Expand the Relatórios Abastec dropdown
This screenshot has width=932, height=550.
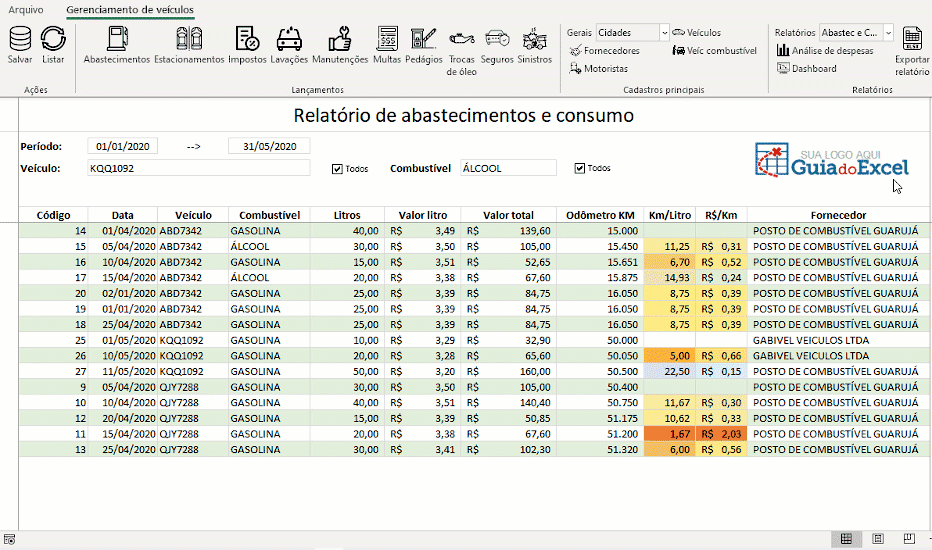pos(888,33)
